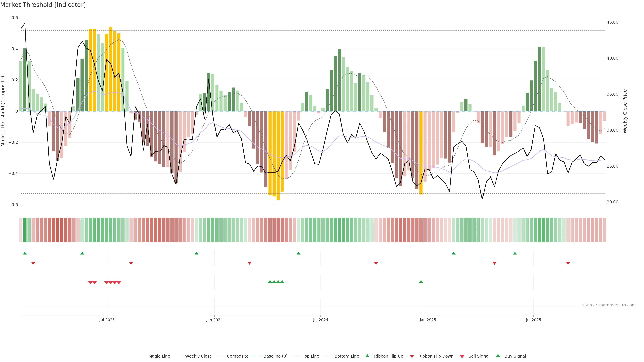Click Ribbon Flip Up legend triangle icon
The height and width of the screenshot is (362, 644).
click(x=367, y=356)
